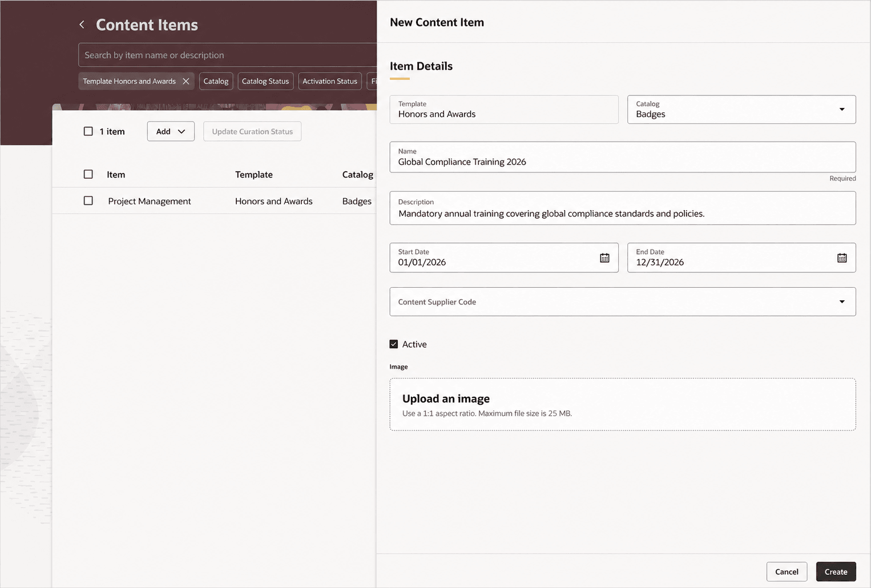This screenshot has height=588, width=871.
Task: Open the Start Date calendar picker
Action: 604,257
